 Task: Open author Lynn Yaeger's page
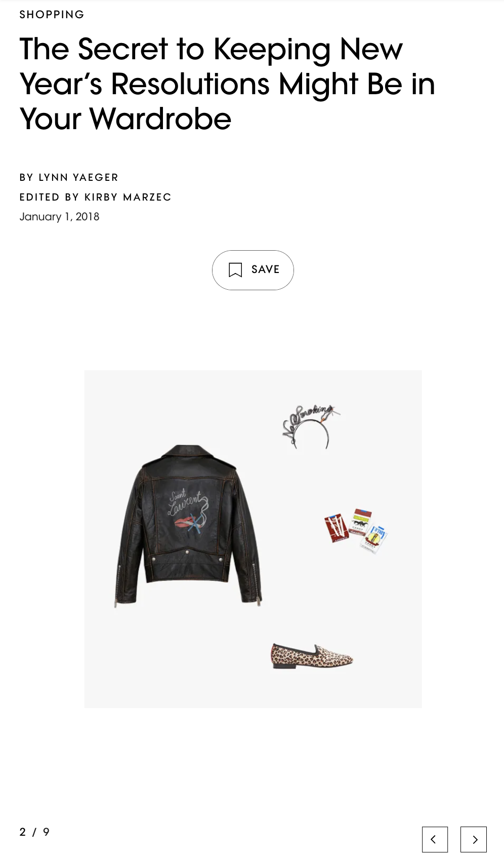(x=78, y=177)
